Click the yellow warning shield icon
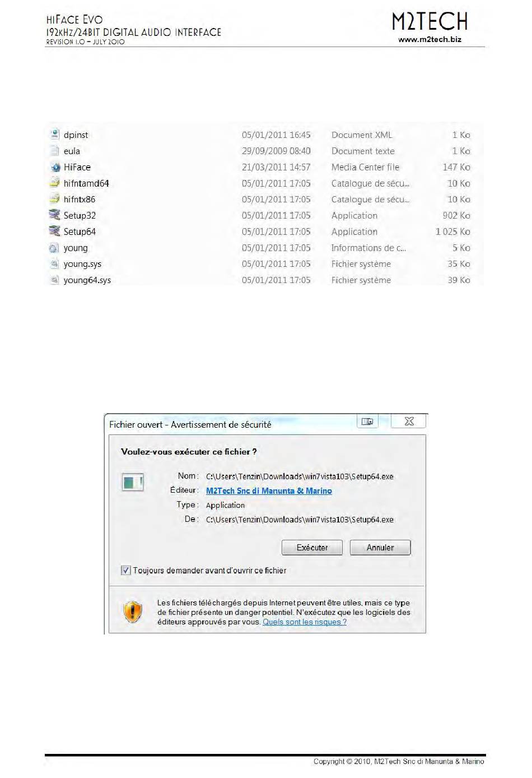 [132, 612]
